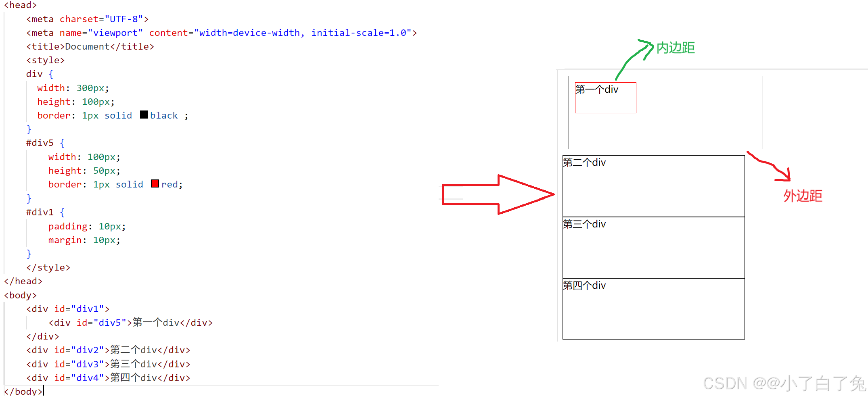Image resolution: width=868 pixels, height=398 pixels.
Task: Click the rendered '第四个div' text
Action: click(584, 285)
